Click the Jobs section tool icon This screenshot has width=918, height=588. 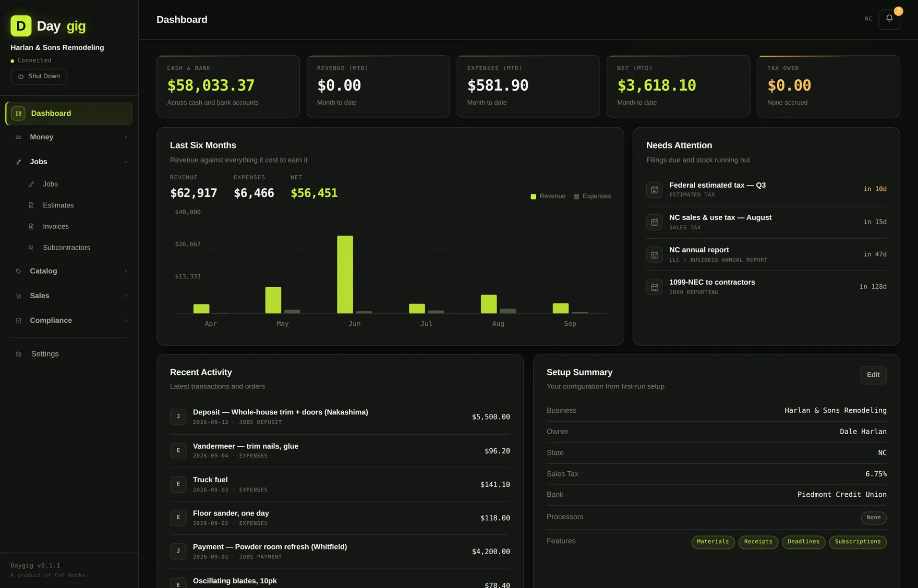(x=19, y=162)
